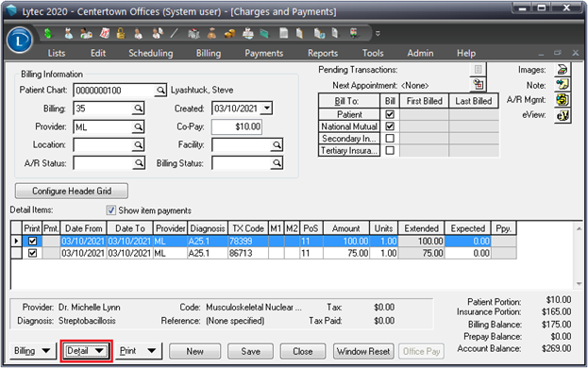Image resolution: width=588 pixels, height=368 pixels.
Task: Click the nurse toolbar icon
Action: point(68,34)
